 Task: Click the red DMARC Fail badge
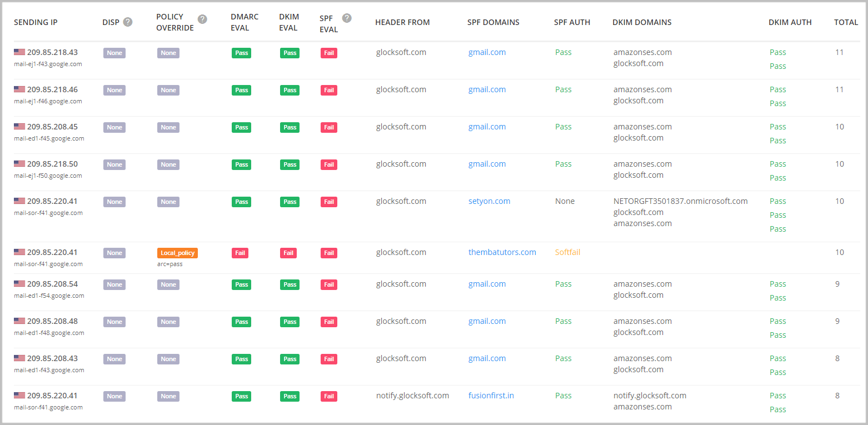pyautogui.click(x=240, y=253)
